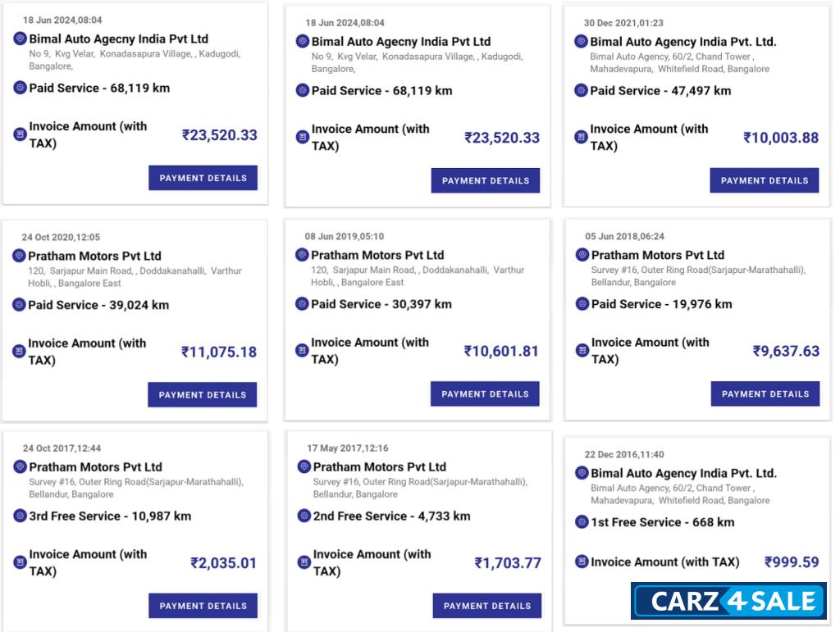Screen dimensions: 840x632
Task: Click the service icon next to Paid Service - 47,497 km
Action: (581, 90)
